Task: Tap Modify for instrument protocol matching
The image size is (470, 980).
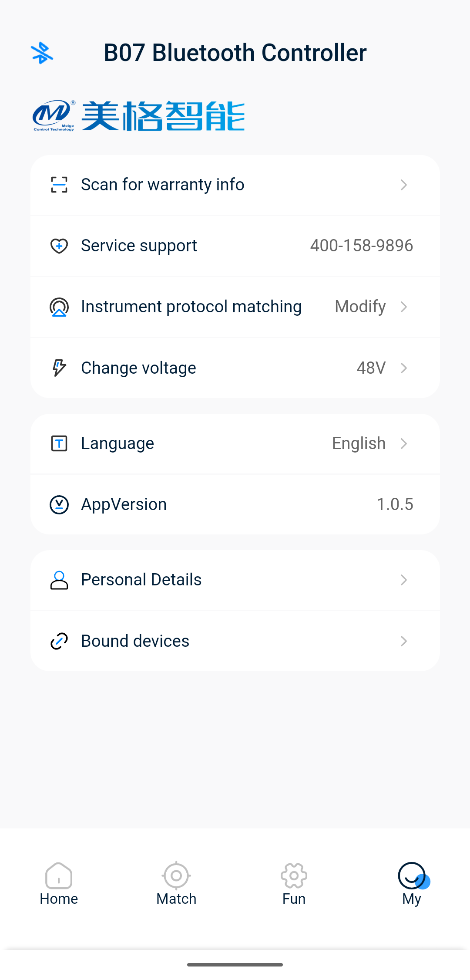Action: 360,307
